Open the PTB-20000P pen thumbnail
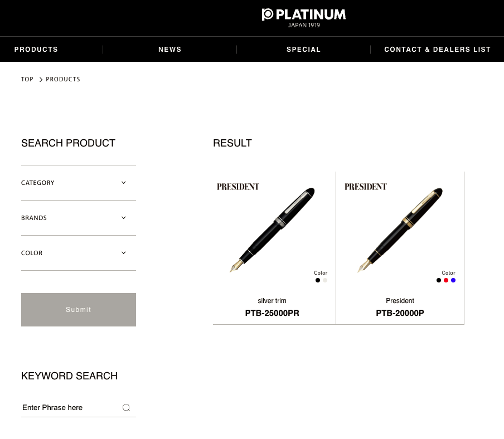The image size is (504, 439). pos(400,230)
